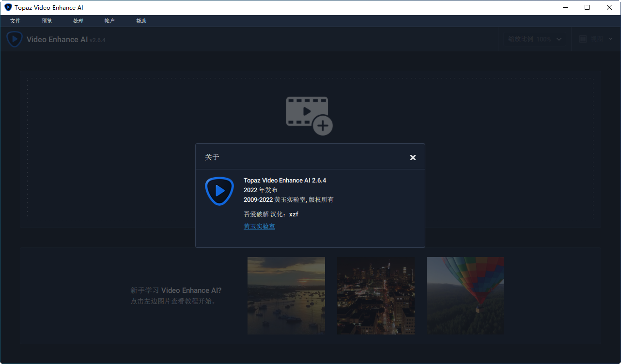Open the 预览 menu
Image resolution: width=621 pixels, height=364 pixels.
point(47,21)
